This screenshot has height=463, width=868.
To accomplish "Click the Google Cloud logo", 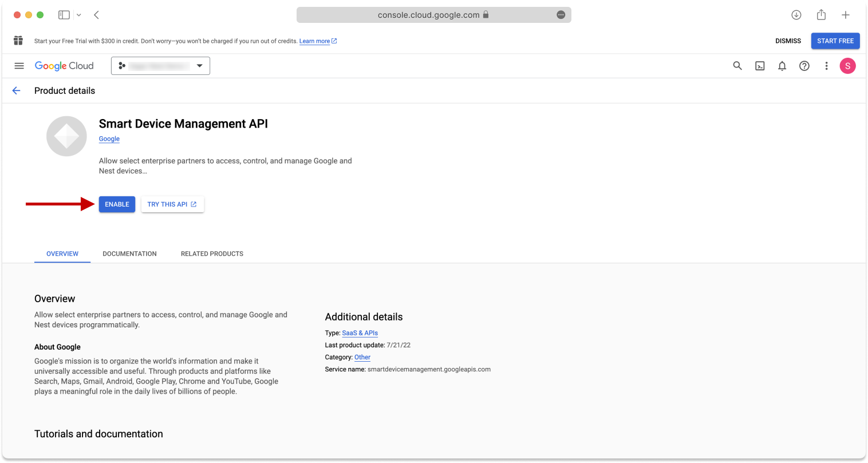I will (x=64, y=65).
